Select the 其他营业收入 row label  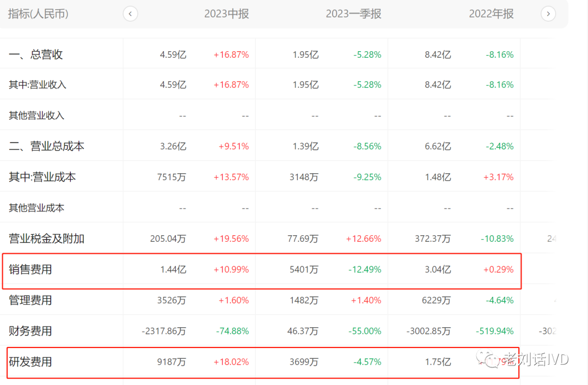pos(36,115)
